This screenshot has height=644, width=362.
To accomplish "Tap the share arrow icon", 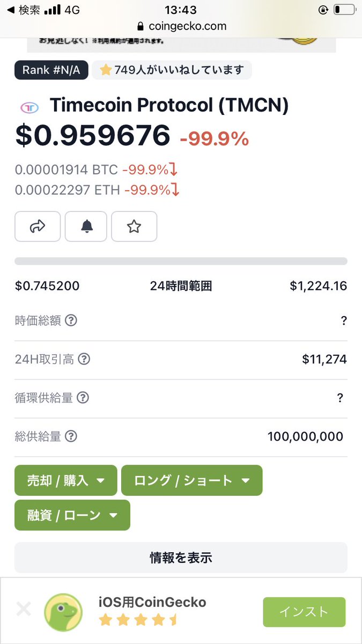I will (x=38, y=226).
